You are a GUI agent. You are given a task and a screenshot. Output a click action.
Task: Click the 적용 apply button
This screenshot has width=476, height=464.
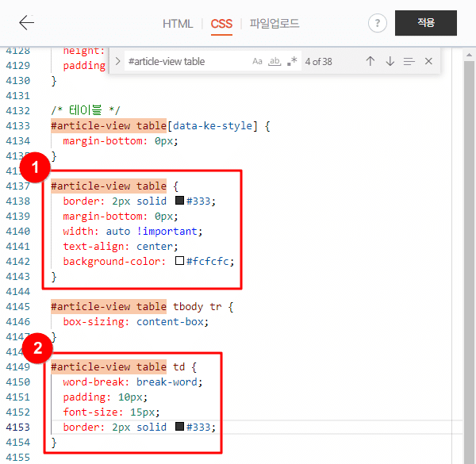[425, 23]
